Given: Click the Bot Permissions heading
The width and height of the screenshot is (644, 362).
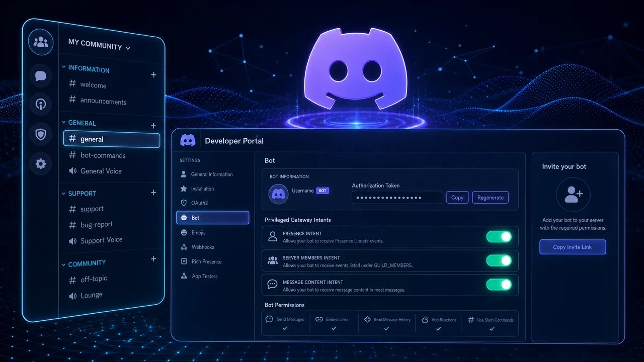Looking at the screenshot, I should 284,305.
